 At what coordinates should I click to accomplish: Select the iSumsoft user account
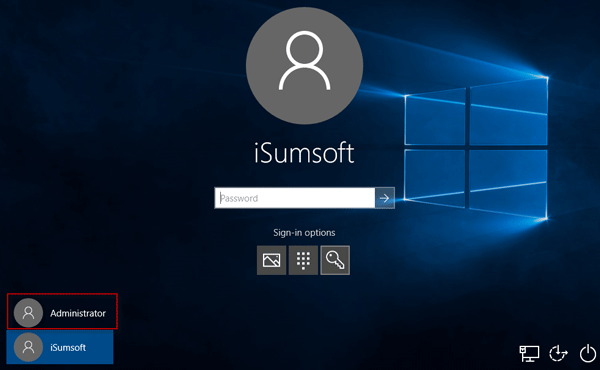(60, 347)
